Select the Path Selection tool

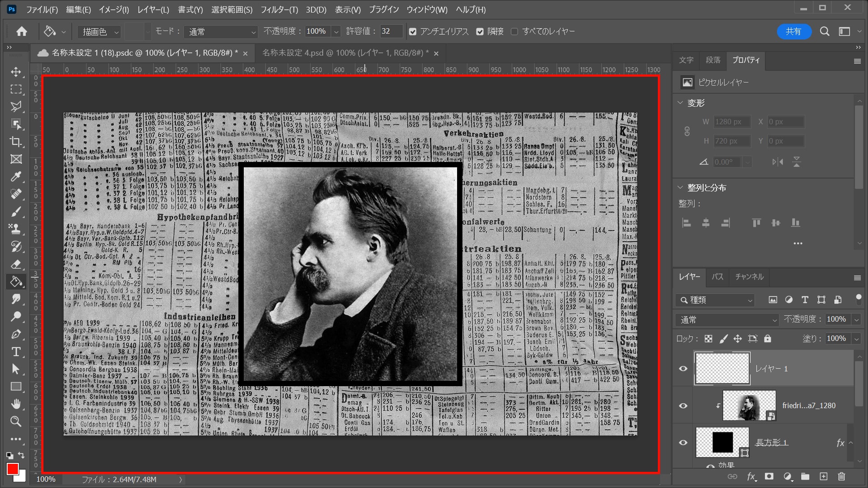pyautogui.click(x=16, y=369)
